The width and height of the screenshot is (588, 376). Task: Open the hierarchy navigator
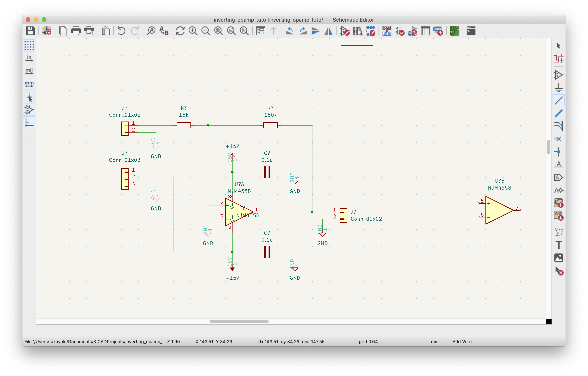pyautogui.click(x=261, y=31)
